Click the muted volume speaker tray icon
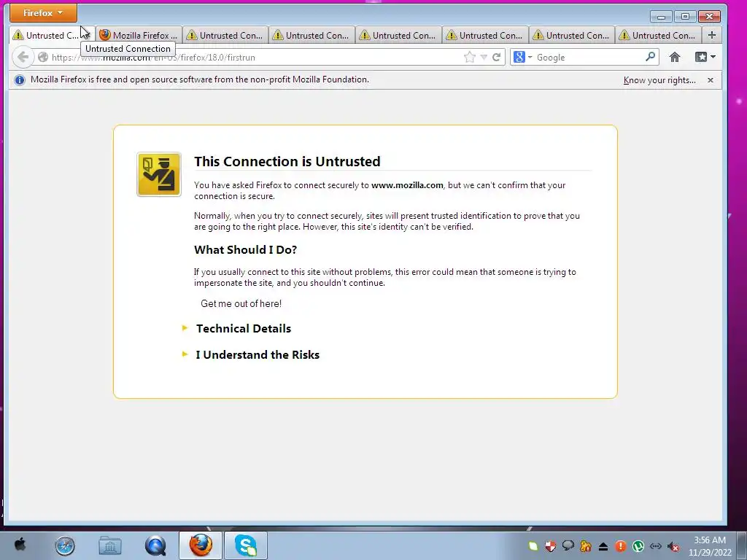Image resolution: width=747 pixels, height=560 pixels. click(673, 546)
